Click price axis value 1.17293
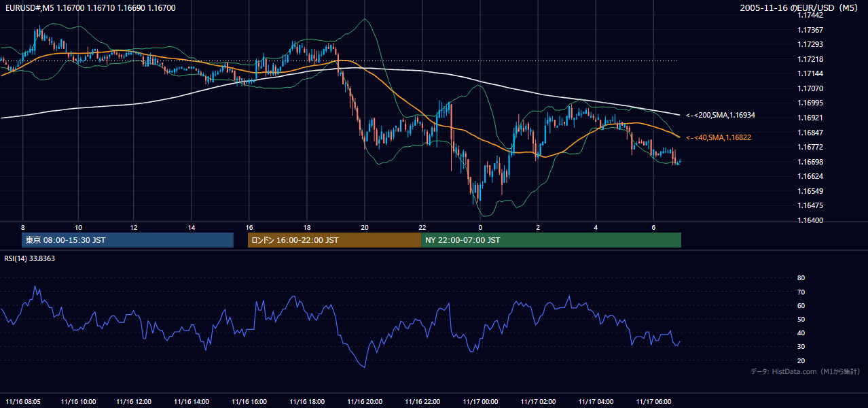 click(810, 44)
